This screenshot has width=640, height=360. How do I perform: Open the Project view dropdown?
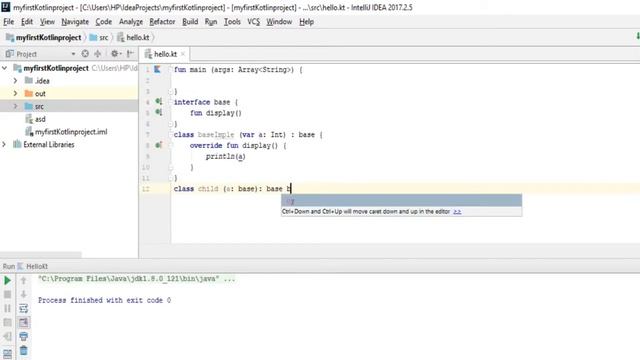73,54
